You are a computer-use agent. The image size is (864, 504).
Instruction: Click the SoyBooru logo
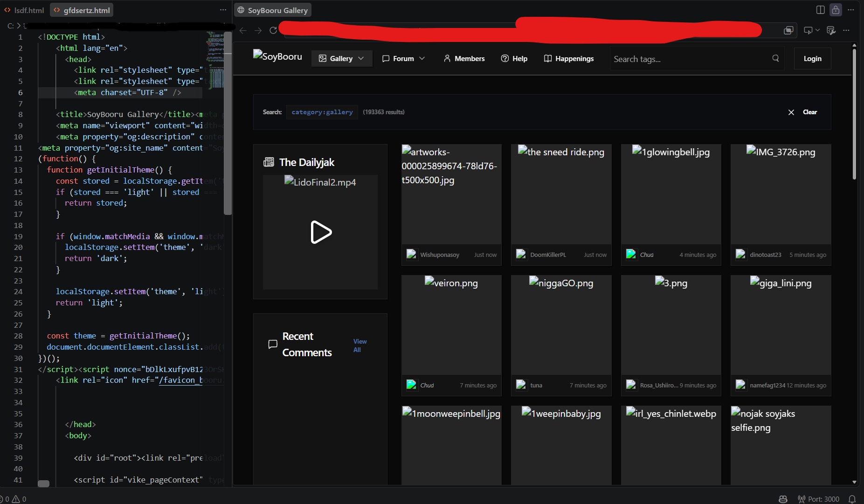point(277,56)
